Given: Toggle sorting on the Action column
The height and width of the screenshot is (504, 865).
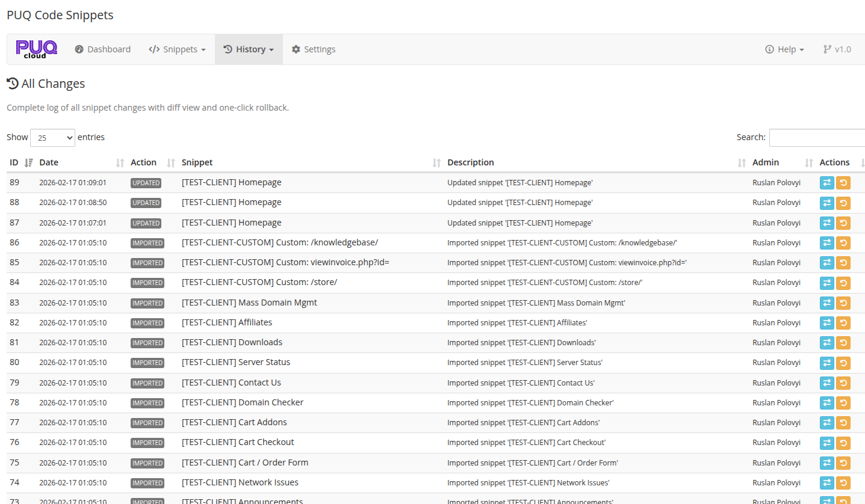Looking at the screenshot, I should 143,162.
